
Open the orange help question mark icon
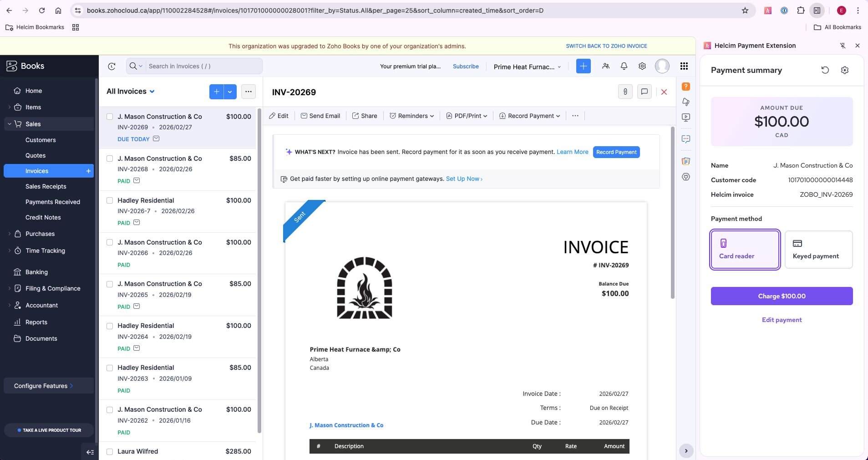685,87
